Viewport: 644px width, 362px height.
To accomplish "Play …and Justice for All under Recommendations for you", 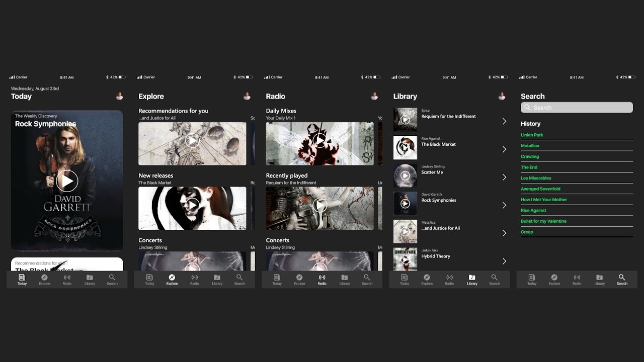I will point(192,140).
